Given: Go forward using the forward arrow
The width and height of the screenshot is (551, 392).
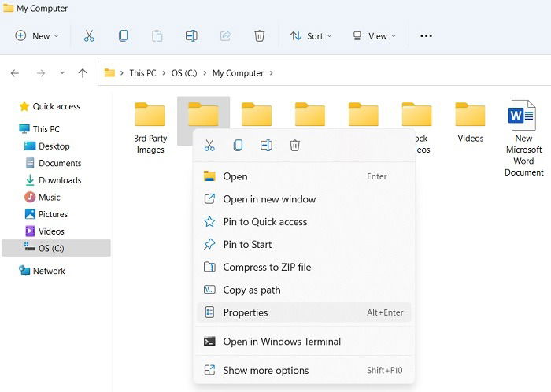Looking at the screenshot, I should click(x=41, y=73).
